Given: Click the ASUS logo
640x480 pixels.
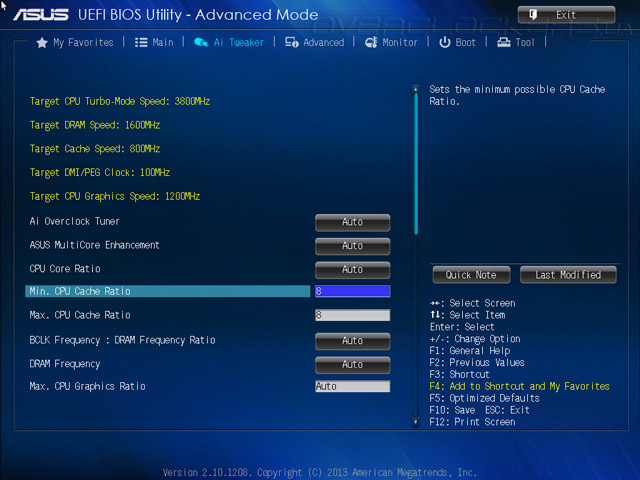Looking at the screenshot, I should click(x=40, y=15).
